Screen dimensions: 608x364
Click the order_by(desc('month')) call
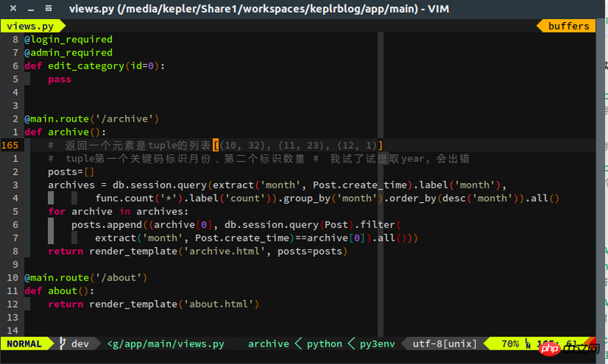click(x=457, y=198)
